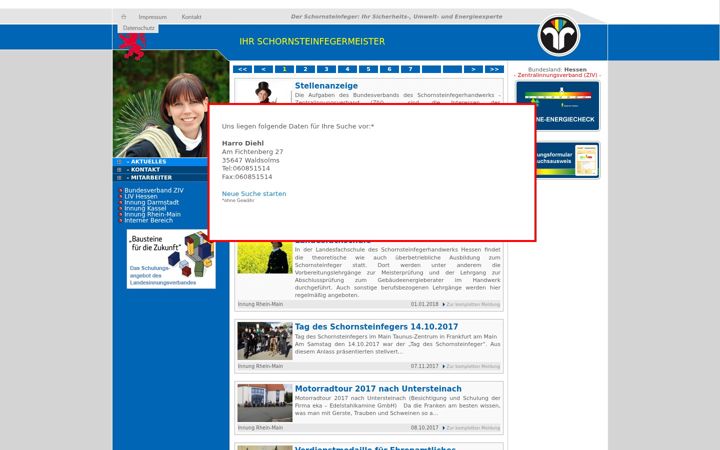
Task: Click the yellow rapeseed field article thumbnail
Action: (x=264, y=258)
